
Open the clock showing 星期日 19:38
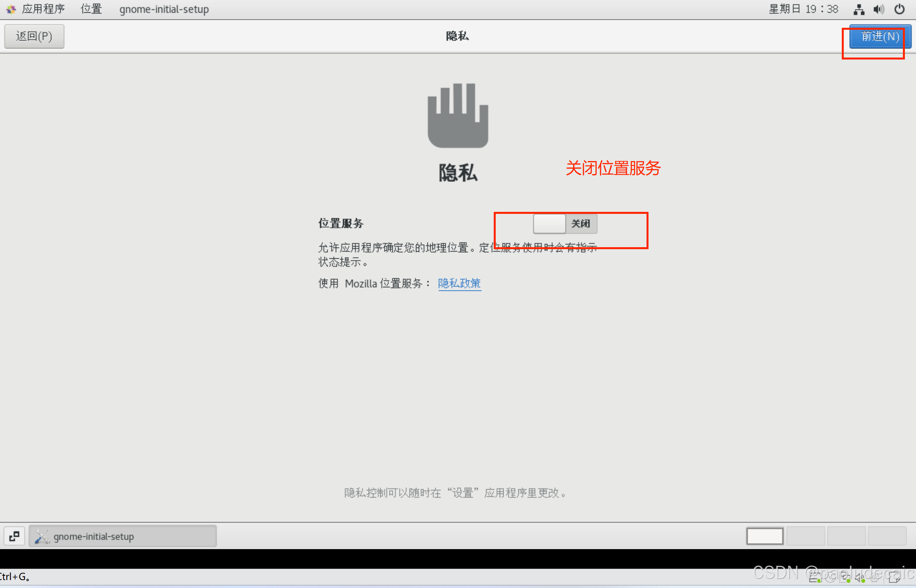pos(803,9)
